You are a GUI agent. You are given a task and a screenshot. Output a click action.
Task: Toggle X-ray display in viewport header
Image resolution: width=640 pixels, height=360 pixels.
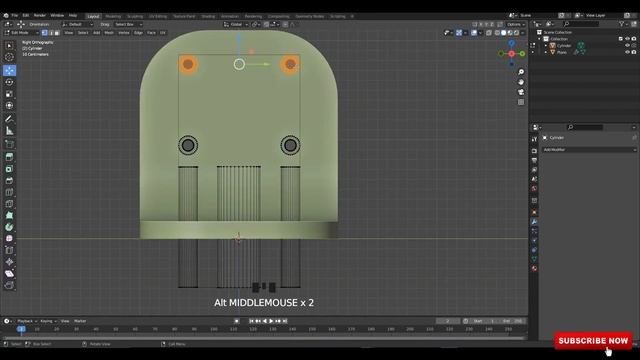[x=489, y=33]
